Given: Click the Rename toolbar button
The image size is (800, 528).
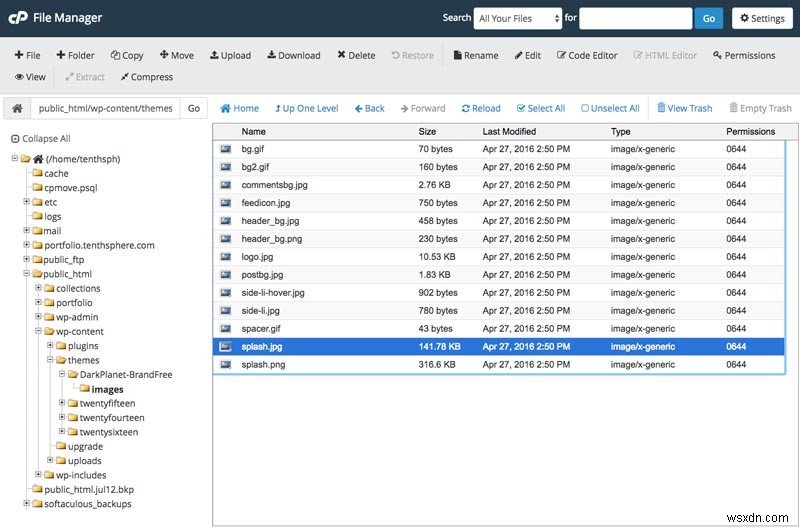Looking at the screenshot, I should click(476, 55).
